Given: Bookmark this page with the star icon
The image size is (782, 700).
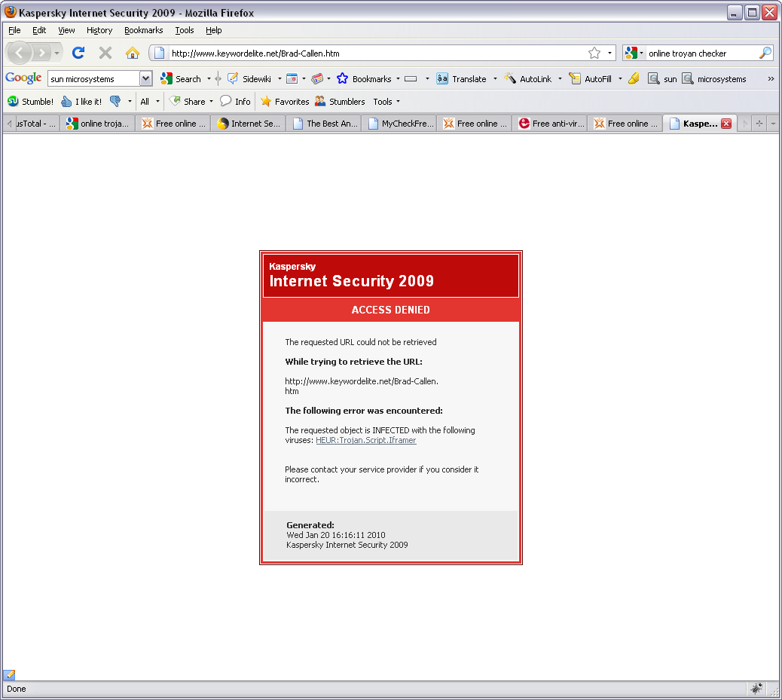Looking at the screenshot, I should coord(594,53).
